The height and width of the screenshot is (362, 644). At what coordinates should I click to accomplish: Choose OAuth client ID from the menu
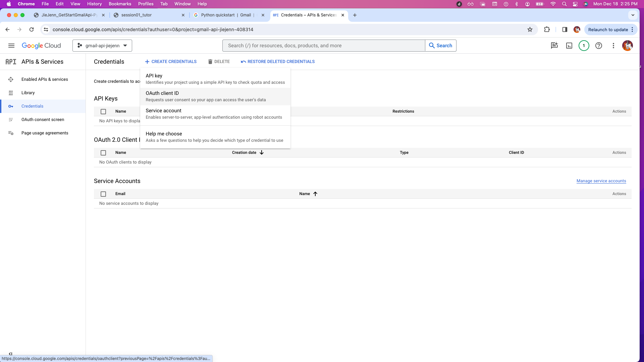coord(215,97)
